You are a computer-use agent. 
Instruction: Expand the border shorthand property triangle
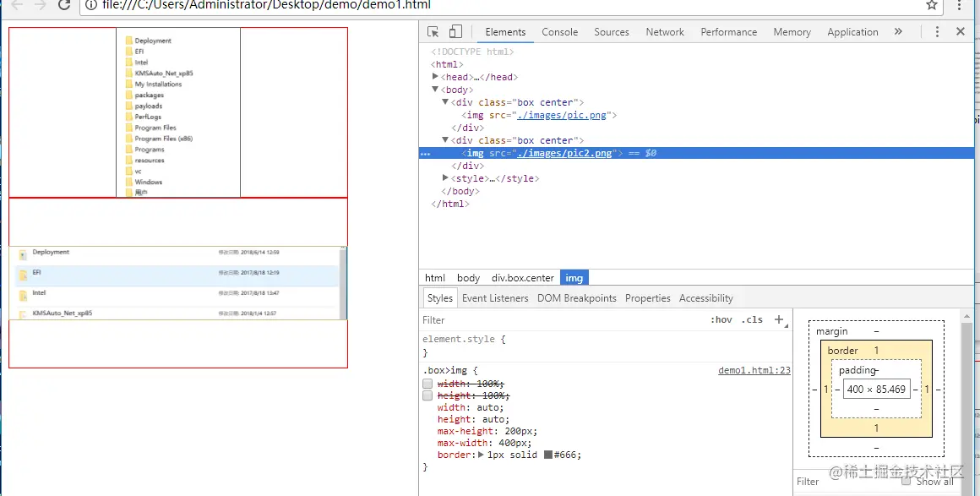482,455
